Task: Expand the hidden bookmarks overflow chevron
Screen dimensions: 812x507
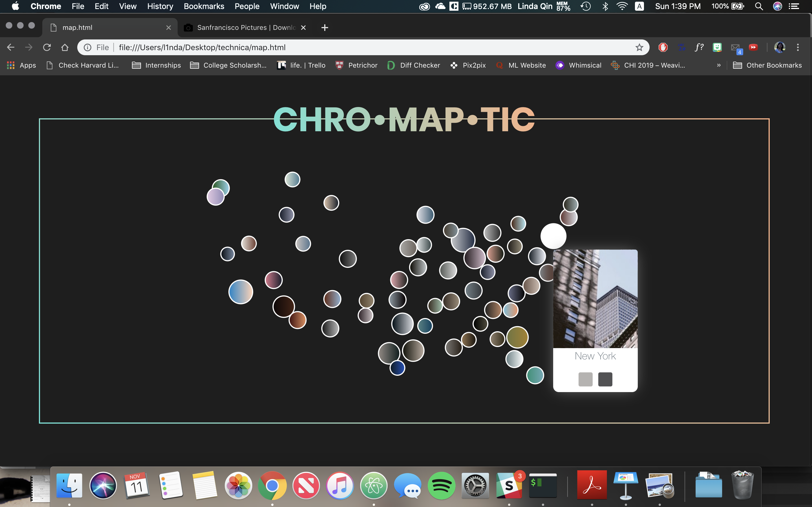Action: [718, 65]
